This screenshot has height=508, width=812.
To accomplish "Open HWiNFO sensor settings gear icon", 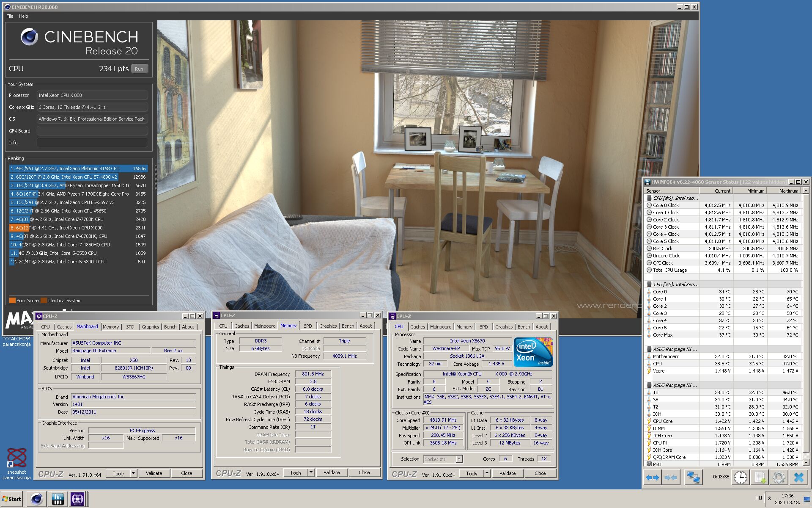I will 779,478.
